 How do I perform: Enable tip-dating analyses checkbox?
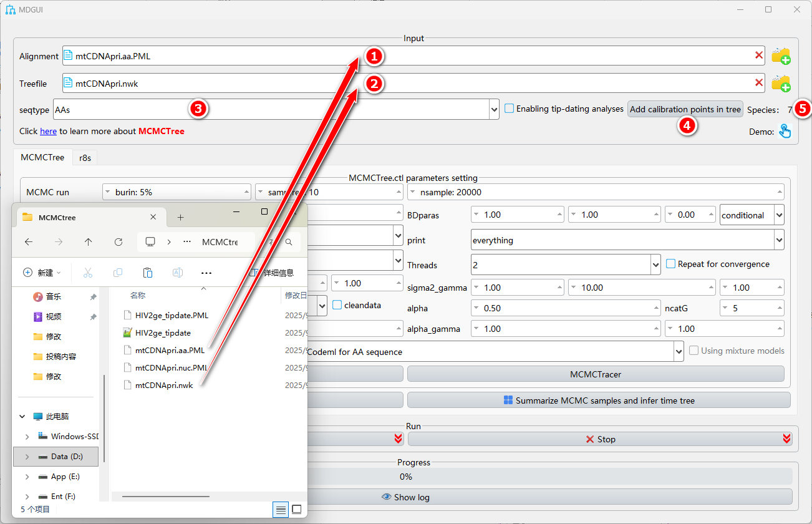point(510,109)
